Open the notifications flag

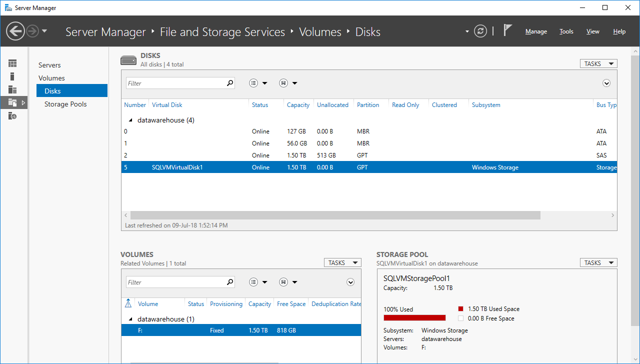pyautogui.click(x=507, y=30)
